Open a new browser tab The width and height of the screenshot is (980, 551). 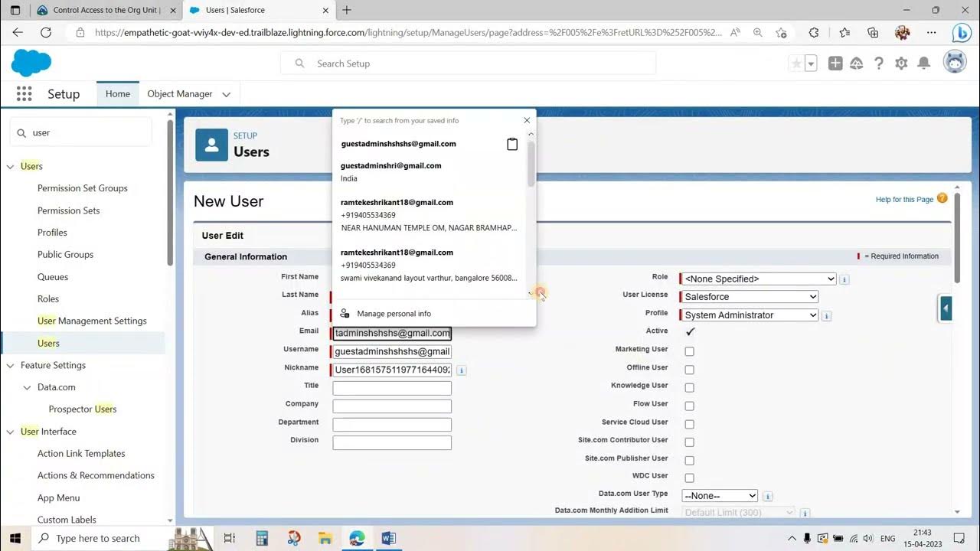[x=347, y=10]
